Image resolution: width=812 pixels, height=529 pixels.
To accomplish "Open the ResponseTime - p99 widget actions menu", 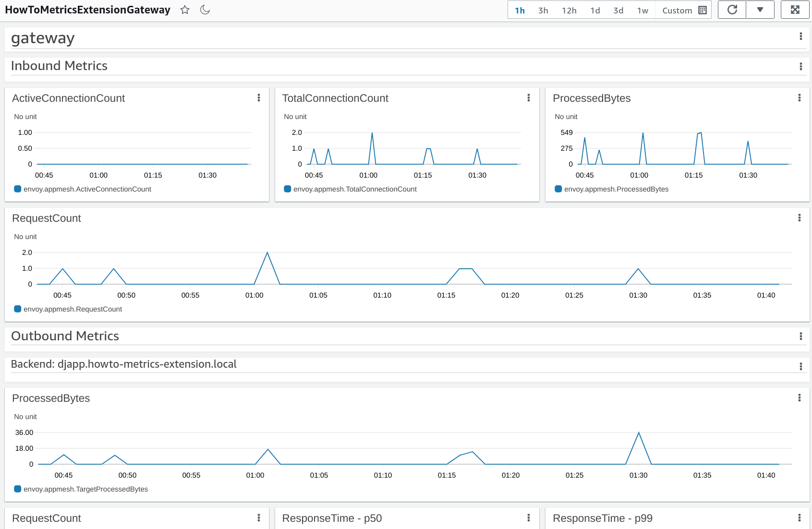I will click(x=800, y=518).
